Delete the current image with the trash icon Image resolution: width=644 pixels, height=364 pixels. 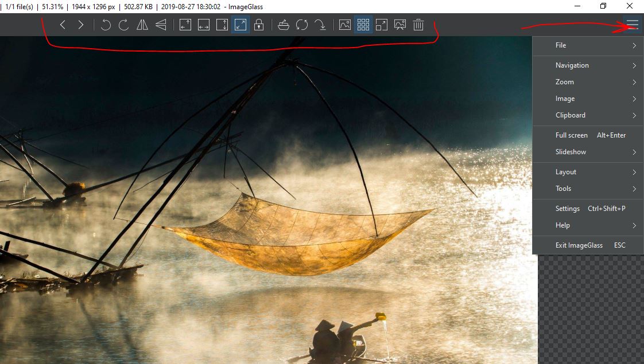tap(418, 24)
